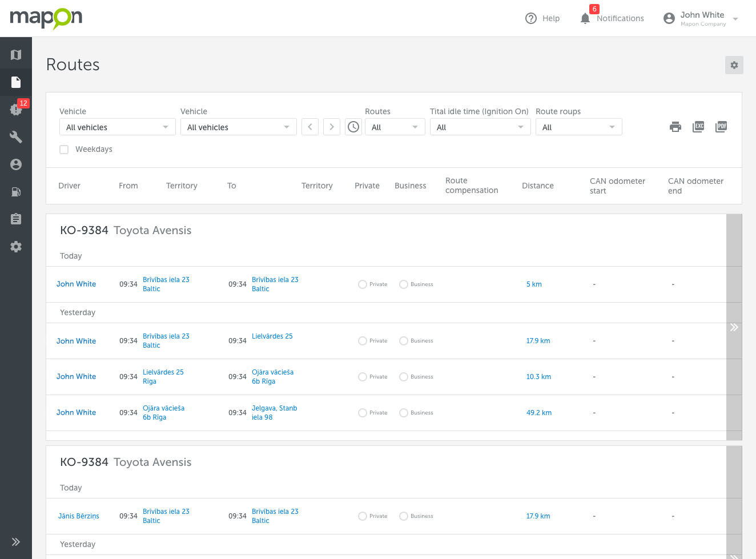Viewport: 756px width, 559px height.
Task: Open Jelgava, Stanb iela 98 destination
Action: click(275, 413)
